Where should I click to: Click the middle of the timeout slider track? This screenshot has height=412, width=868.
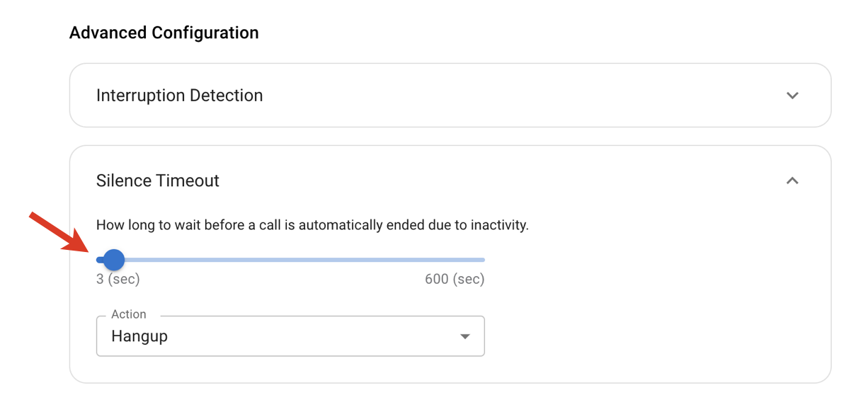coord(290,259)
